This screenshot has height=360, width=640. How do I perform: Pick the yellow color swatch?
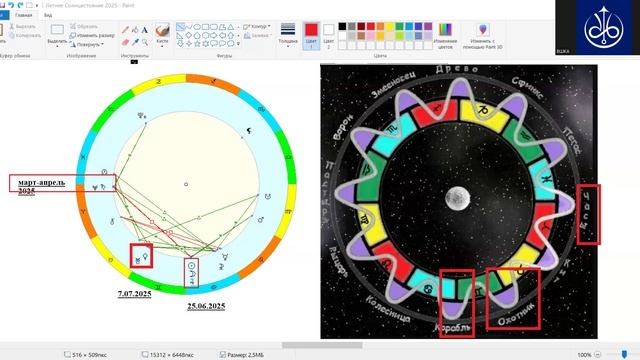point(390,27)
